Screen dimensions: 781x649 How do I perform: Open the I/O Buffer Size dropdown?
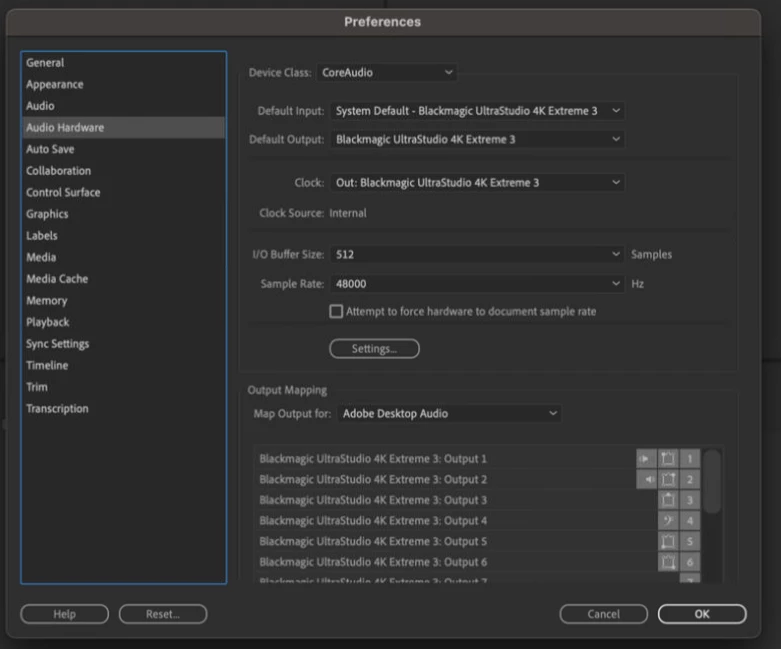coord(477,255)
